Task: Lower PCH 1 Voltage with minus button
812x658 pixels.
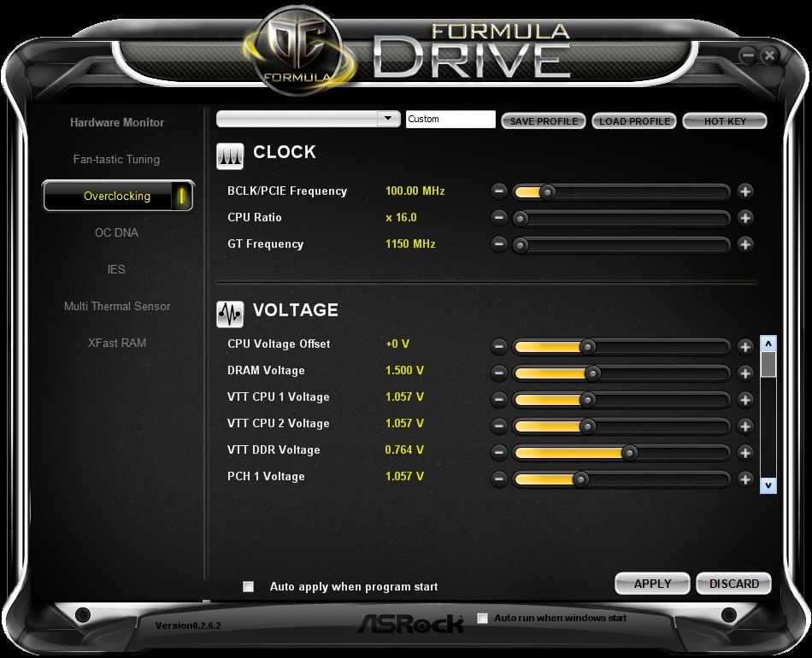Action: (x=498, y=479)
